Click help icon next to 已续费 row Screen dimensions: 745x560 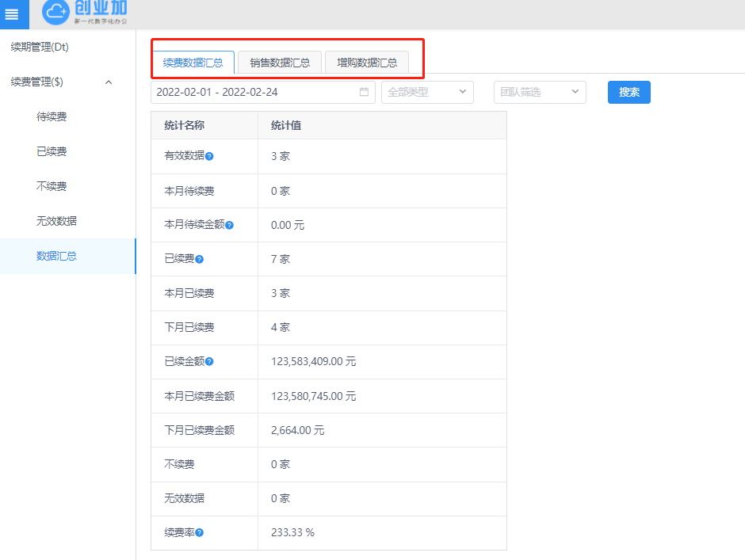point(199,259)
